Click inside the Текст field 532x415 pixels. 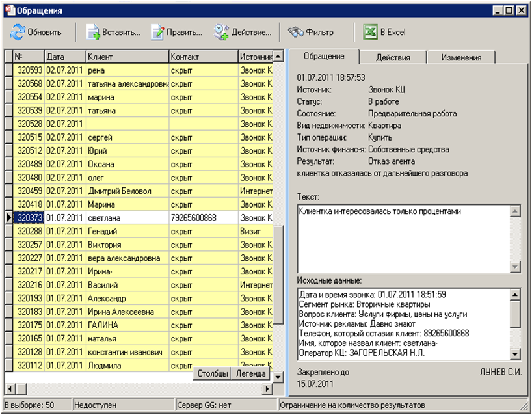(x=404, y=239)
